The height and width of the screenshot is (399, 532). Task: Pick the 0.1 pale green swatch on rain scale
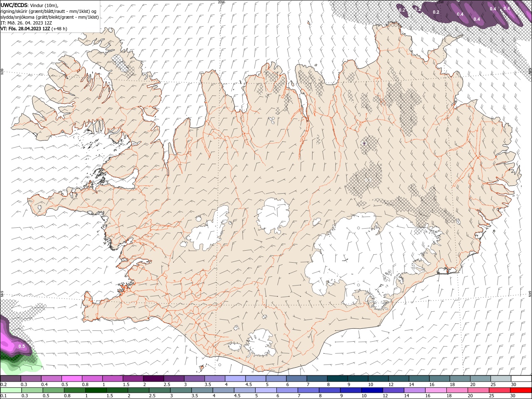point(11,390)
